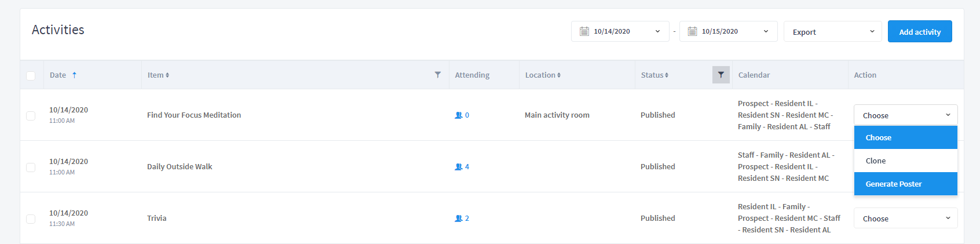This screenshot has height=244, width=980.
Task: Open the end date calendar icon
Action: click(x=692, y=31)
